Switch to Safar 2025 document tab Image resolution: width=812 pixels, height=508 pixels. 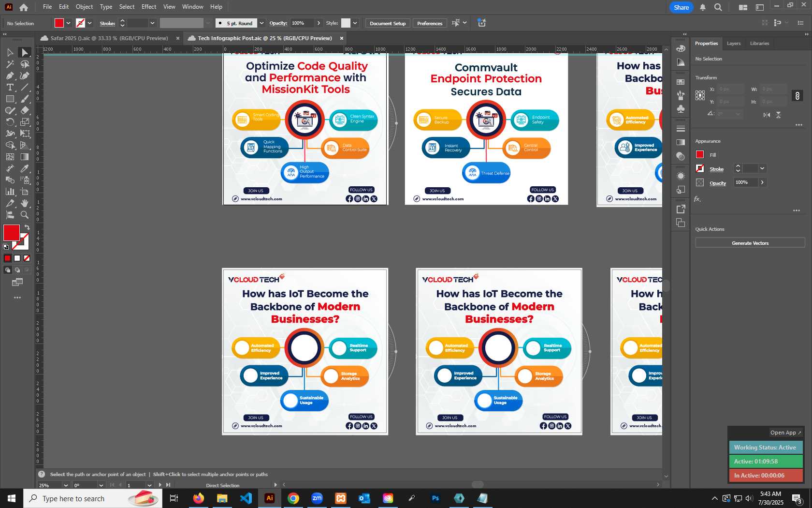(109, 38)
